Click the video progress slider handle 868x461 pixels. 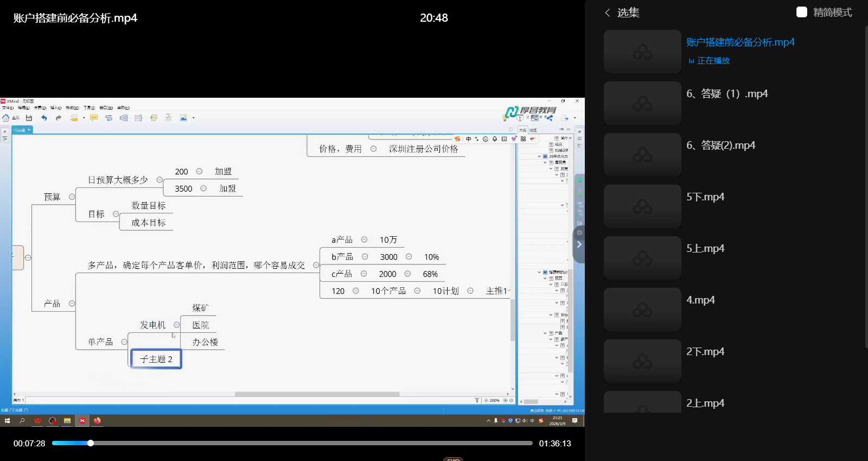[91, 443]
